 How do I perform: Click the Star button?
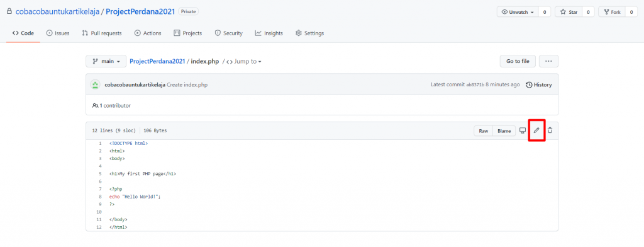(569, 12)
